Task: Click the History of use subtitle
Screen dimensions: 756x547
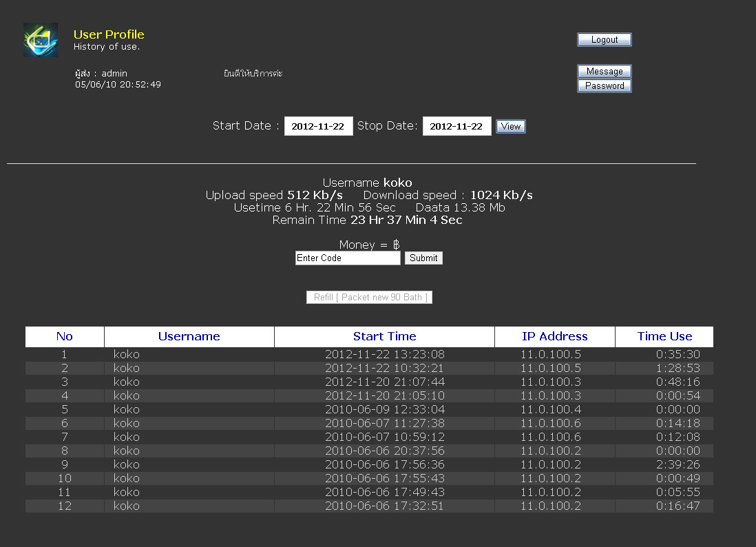Action: pos(107,47)
